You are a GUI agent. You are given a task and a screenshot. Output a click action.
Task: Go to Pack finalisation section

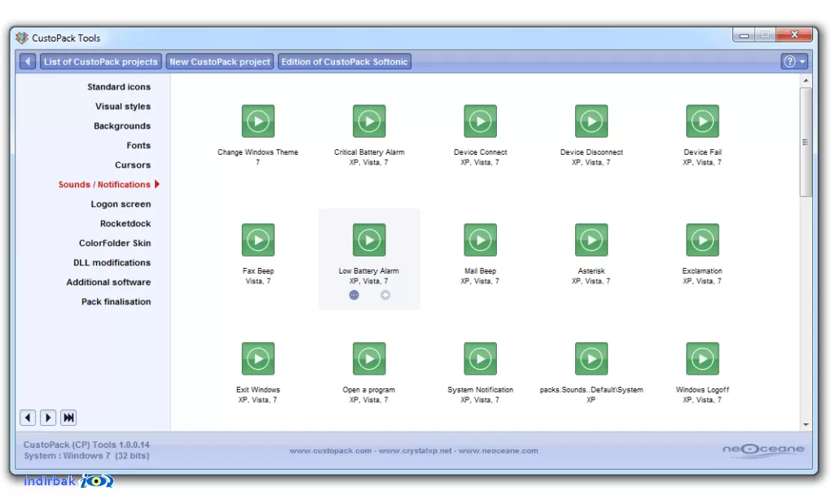(x=116, y=301)
